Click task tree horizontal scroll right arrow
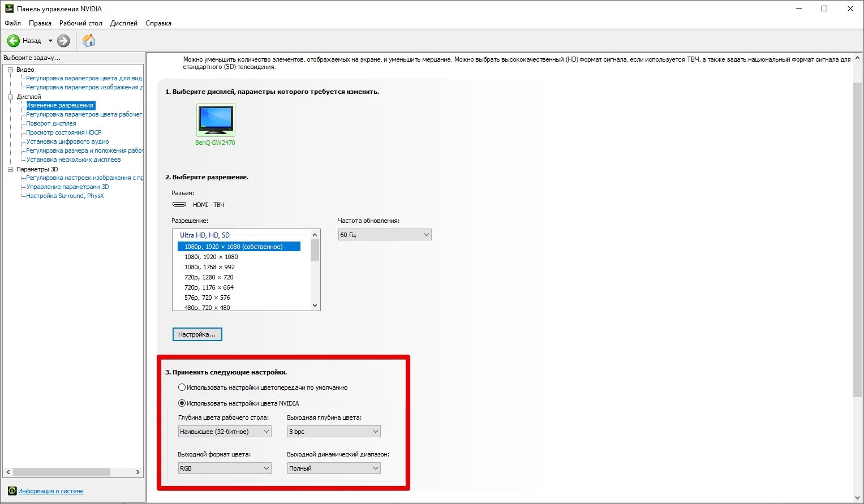The height and width of the screenshot is (504, 864). click(137, 472)
